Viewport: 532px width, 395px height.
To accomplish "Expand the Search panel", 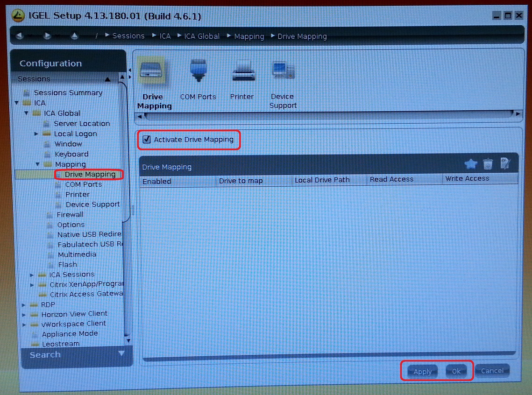I will [x=121, y=353].
